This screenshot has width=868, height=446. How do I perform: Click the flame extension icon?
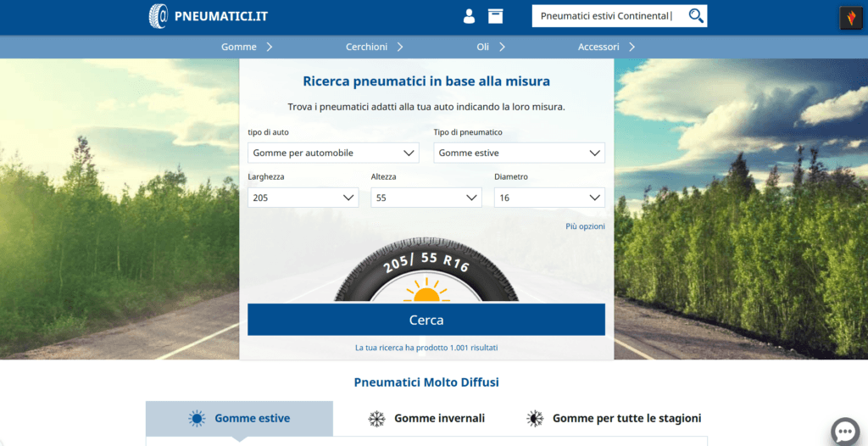[x=851, y=18]
